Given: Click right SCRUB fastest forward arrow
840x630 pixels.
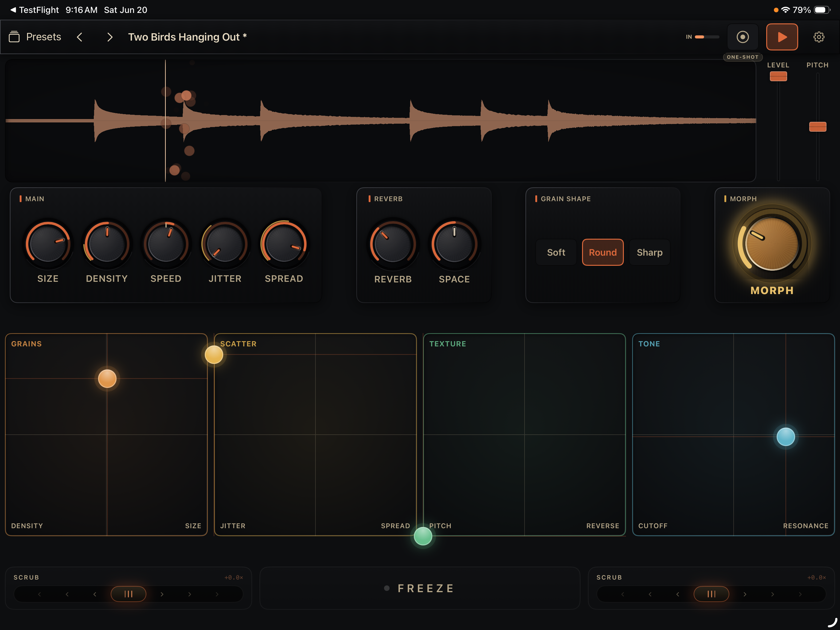Looking at the screenshot, I should pos(800,594).
